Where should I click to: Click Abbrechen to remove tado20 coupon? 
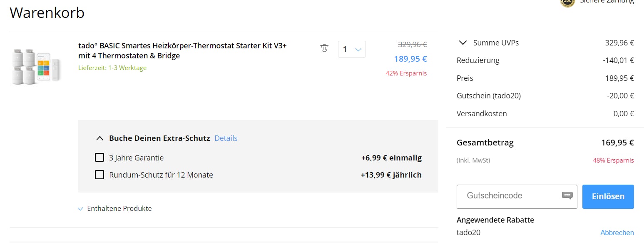click(617, 233)
